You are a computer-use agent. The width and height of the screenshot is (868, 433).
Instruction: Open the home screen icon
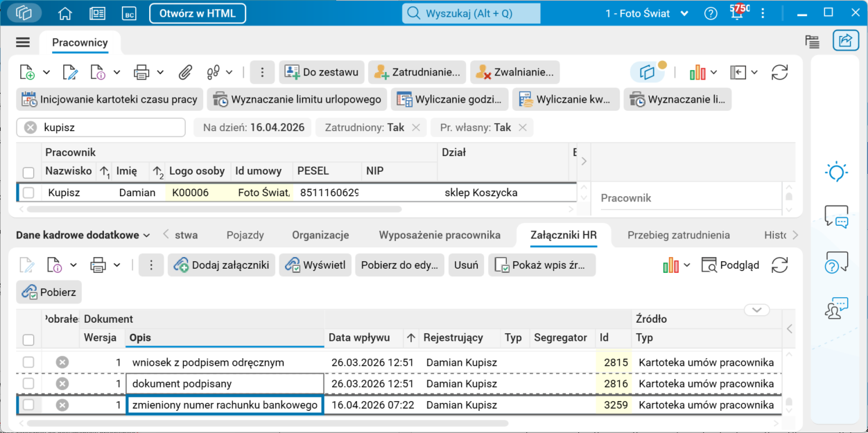(65, 13)
